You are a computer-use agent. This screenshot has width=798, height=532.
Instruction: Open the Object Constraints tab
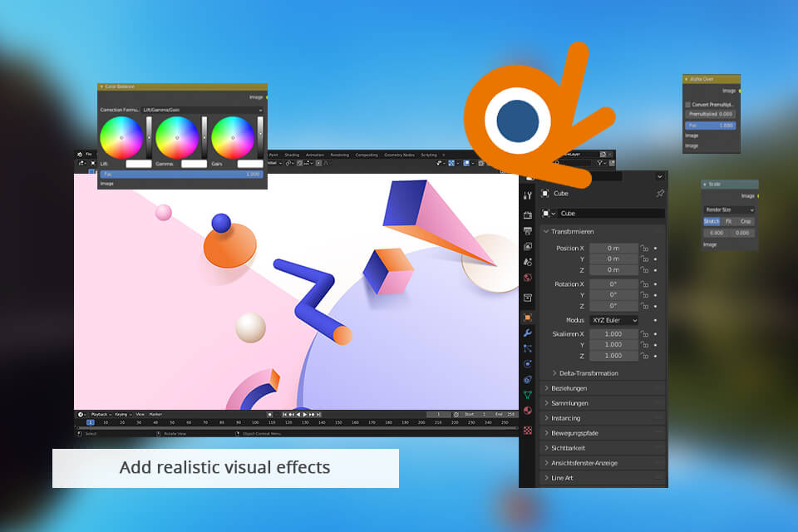528,379
